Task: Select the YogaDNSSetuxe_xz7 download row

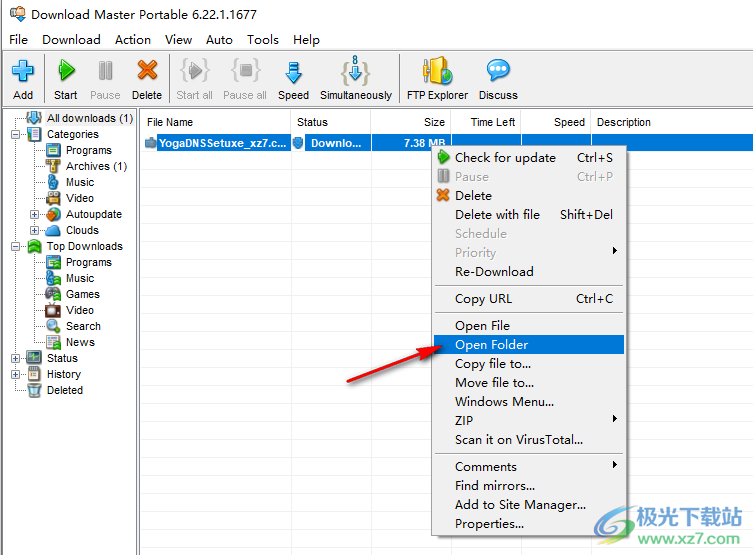Action: click(x=447, y=143)
